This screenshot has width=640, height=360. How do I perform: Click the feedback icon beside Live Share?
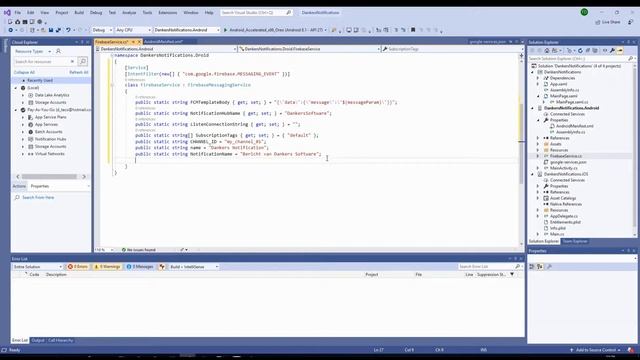click(x=631, y=22)
